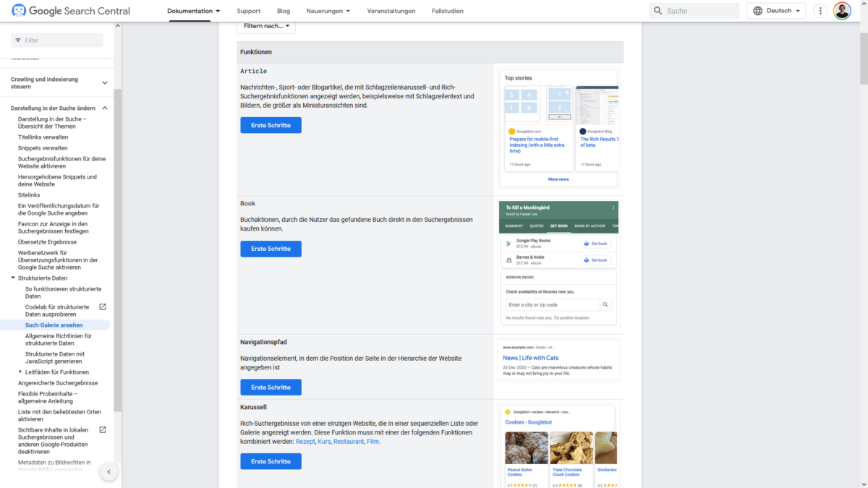The width and height of the screenshot is (868, 488).
Task: Open Angereicherte Suchergebnisse sidebar item
Action: coord(58,382)
